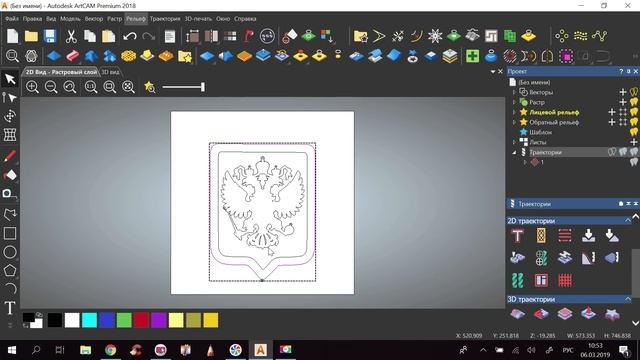Open the T-shaped 2D toolpath icon
The image size is (640, 360).
click(518, 236)
